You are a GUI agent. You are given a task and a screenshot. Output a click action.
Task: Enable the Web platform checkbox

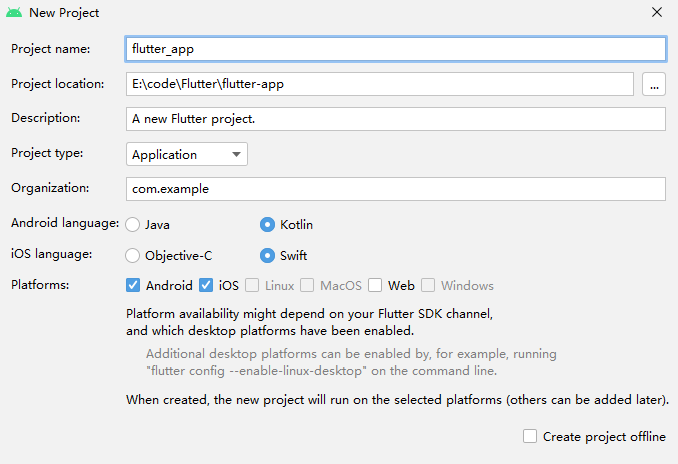pos(375,285)
